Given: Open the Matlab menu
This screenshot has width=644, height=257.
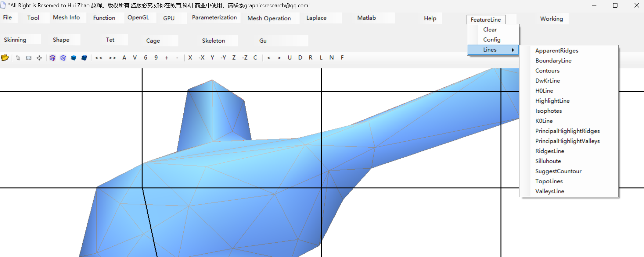Looking at the screenshot, I should coord(366,18).
